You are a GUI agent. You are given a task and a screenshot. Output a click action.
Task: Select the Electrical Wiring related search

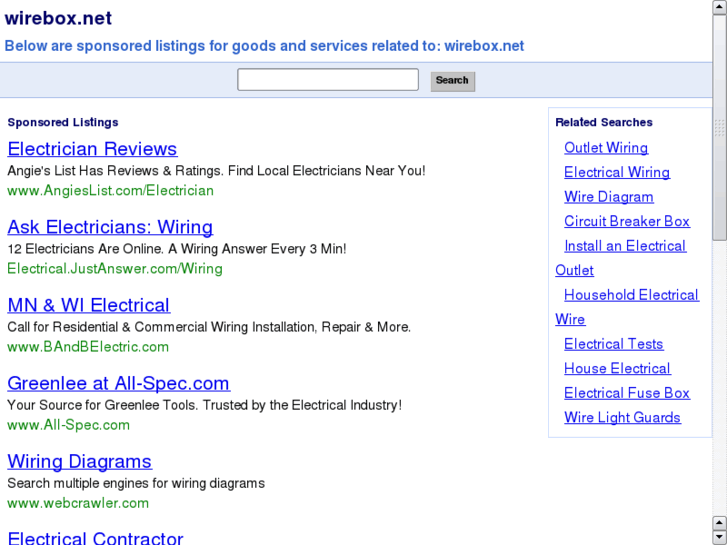pos(617,172)
